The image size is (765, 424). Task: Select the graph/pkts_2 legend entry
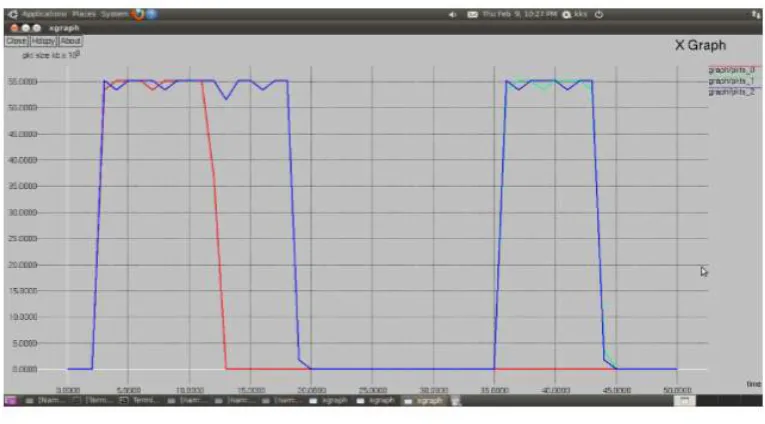(731, 92)
